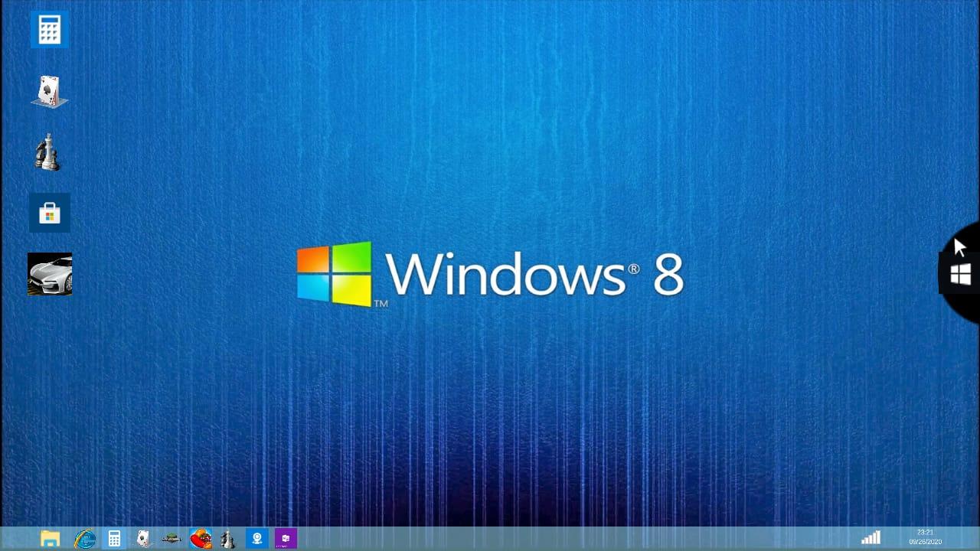Open the Solitaire cards desktop icon
Viewport: 980px width, 551px height.
click(x=50, y=92)
